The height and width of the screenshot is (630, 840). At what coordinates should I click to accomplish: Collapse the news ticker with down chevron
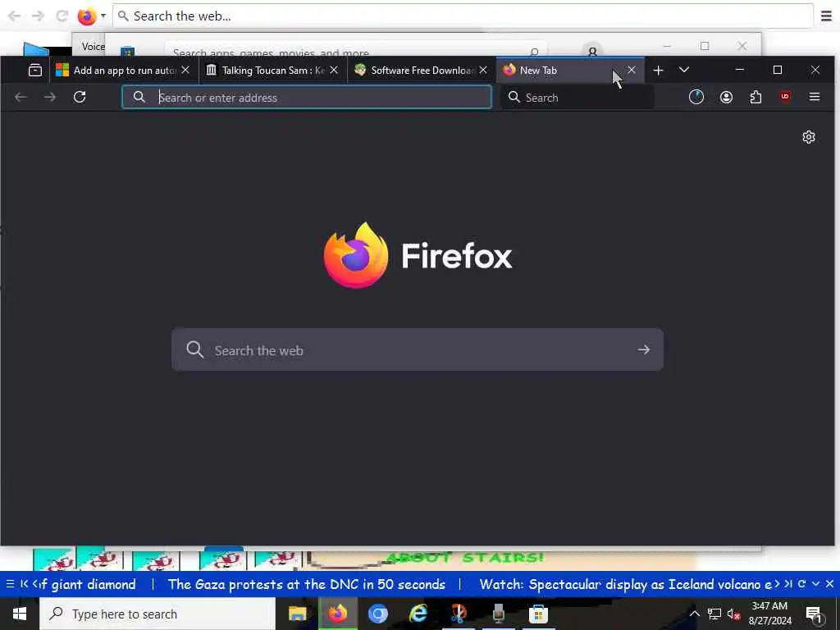816,584
